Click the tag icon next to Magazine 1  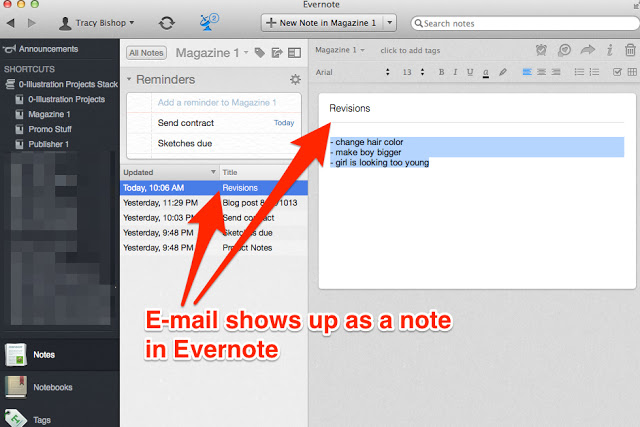point(260,52)
